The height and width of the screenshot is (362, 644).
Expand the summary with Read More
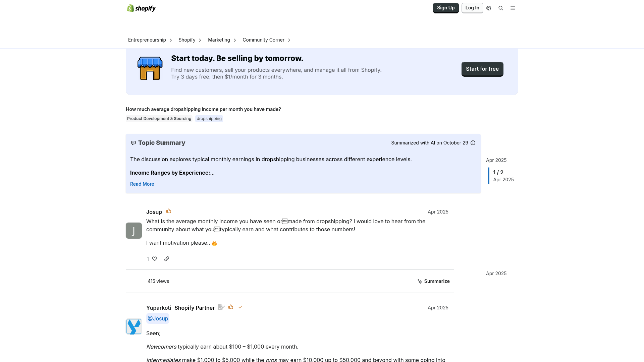pyautogui.click(x=142, y=184)
